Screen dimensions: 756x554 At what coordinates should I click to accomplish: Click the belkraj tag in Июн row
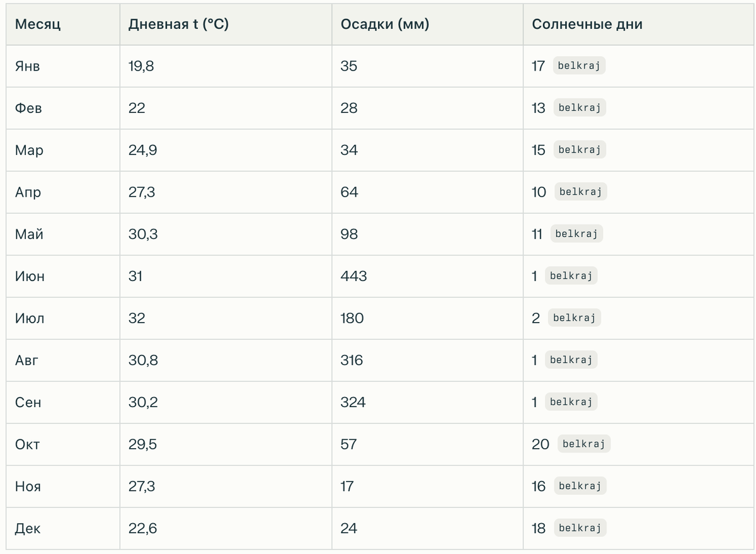[571, 276]
